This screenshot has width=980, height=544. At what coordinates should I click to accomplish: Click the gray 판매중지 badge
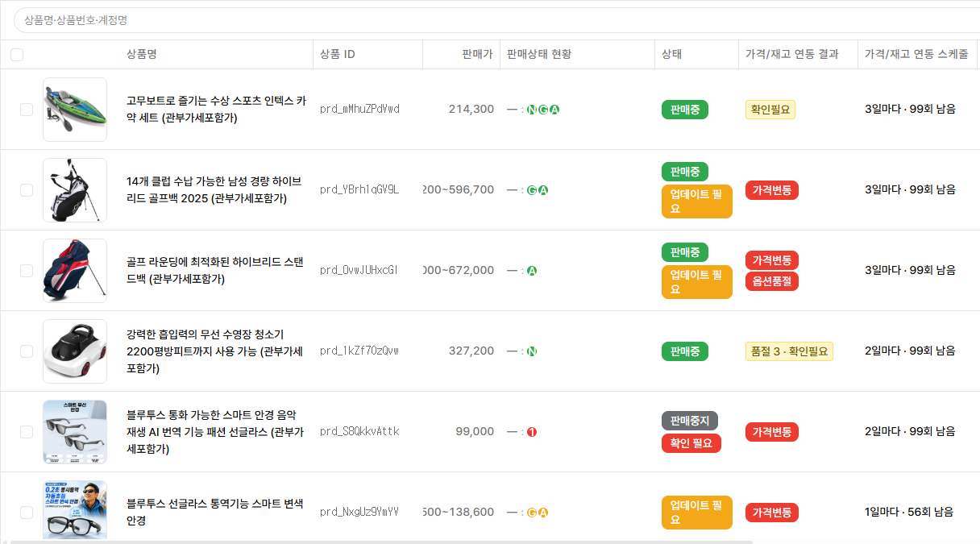(x=690, y=421)
